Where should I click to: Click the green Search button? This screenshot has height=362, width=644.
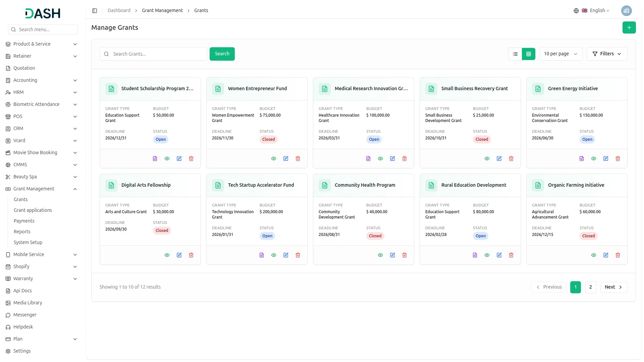click(x=222, y=54)
